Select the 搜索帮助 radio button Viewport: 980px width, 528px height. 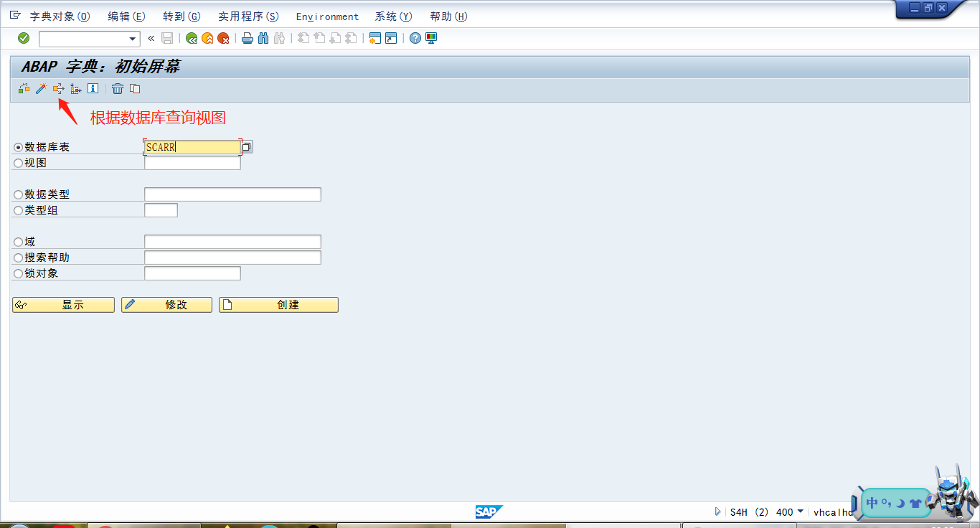pyautogui.click(x=19, y=258)
